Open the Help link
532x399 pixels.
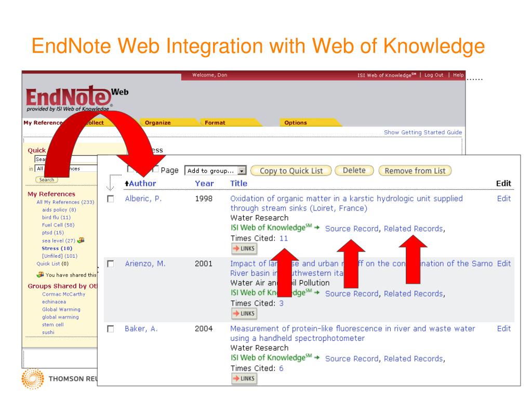coord(458,75)
